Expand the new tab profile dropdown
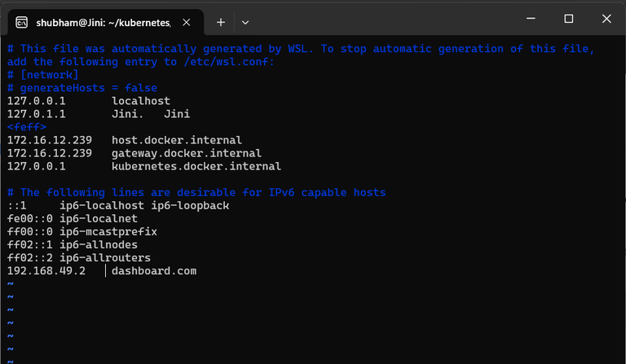Image resolution: width=626 pixels, height=364 pixels. tap(245, 21)
